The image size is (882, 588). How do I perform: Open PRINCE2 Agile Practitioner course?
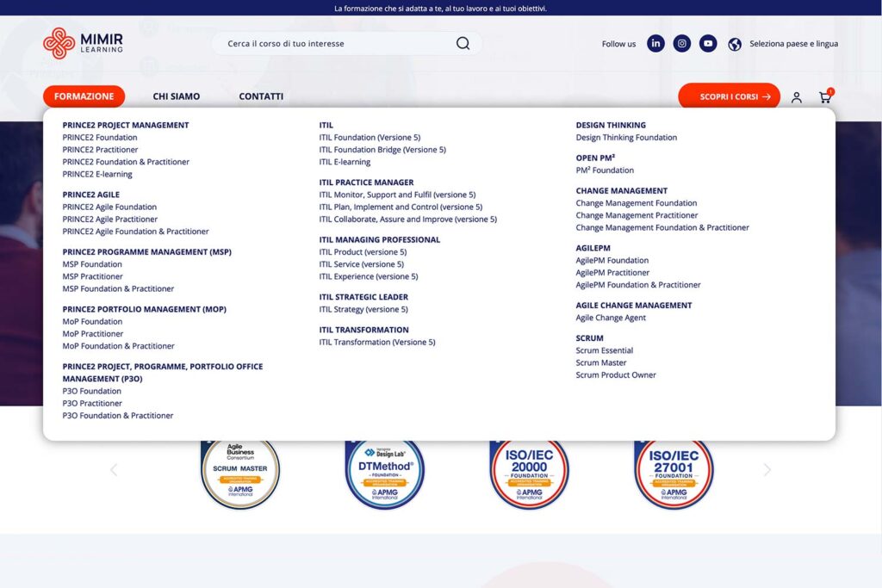[x=109, y=220]
